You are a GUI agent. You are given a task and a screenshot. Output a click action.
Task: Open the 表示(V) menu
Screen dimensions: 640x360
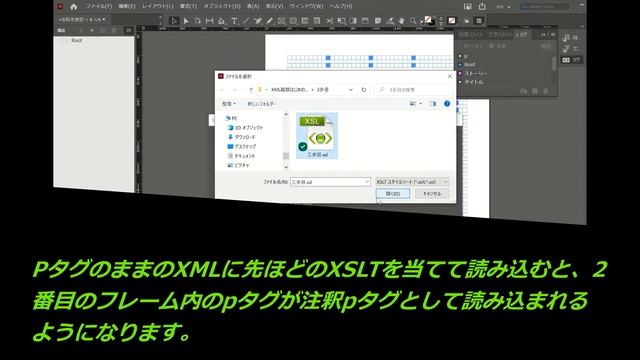[274, 7]
